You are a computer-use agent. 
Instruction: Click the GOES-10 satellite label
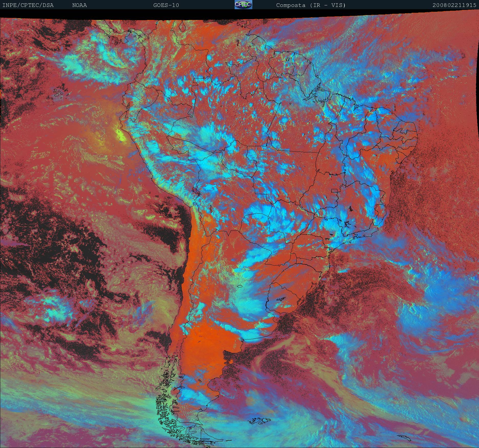coord(166,5)
